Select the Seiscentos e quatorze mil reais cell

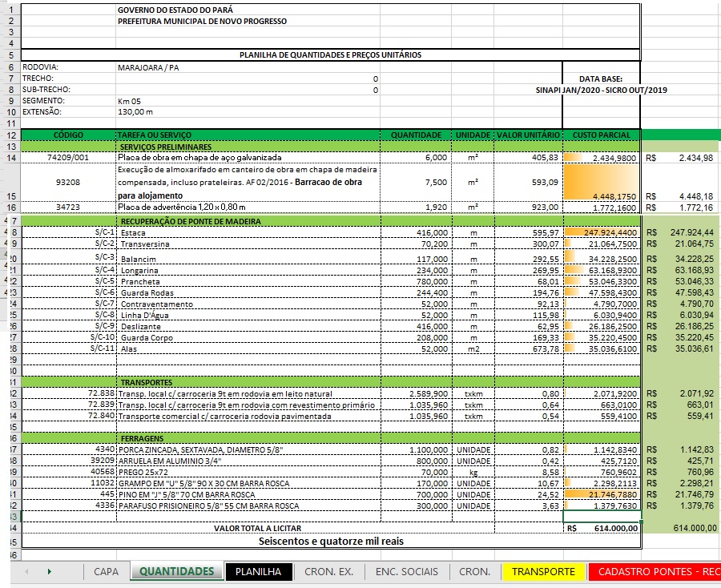[331, 541]
